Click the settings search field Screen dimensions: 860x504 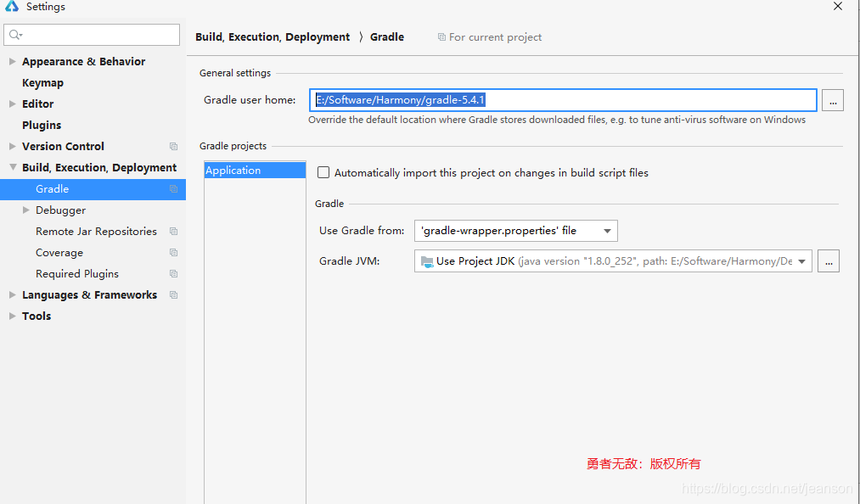coord(92,35)
